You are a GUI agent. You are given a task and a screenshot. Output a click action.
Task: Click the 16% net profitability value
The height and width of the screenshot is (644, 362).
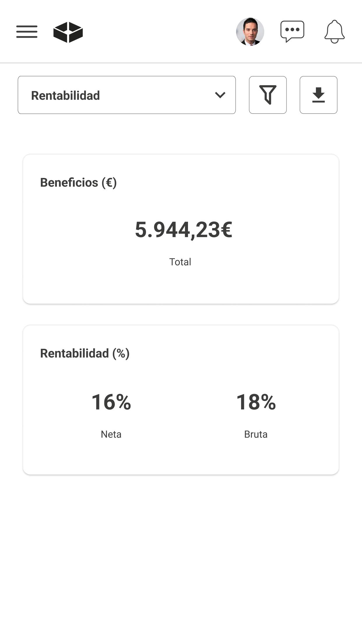point(111,402)
